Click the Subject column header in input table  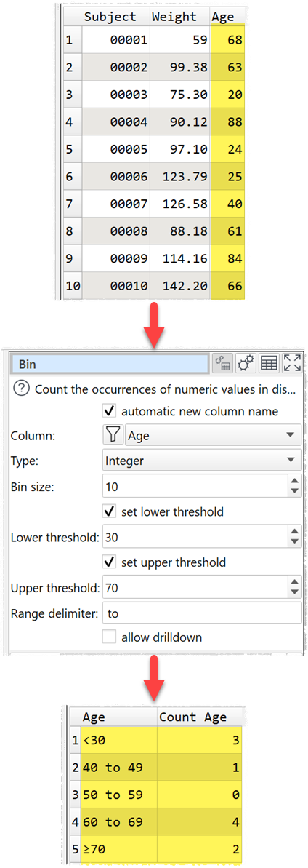tap(115, 17)
